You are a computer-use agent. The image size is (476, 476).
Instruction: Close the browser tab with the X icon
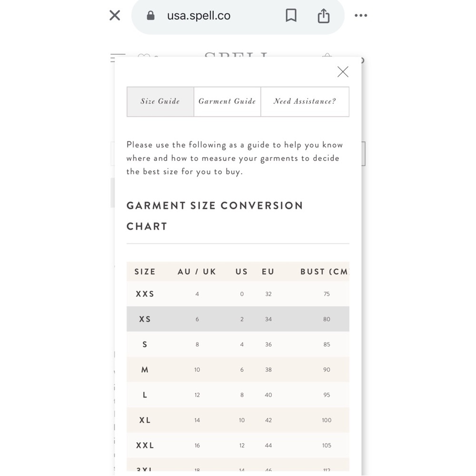pyautogui.click(x=115, y=15)
